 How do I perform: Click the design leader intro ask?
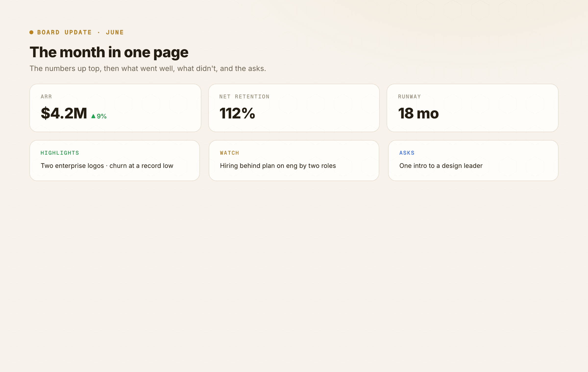(x=441, y=166)
